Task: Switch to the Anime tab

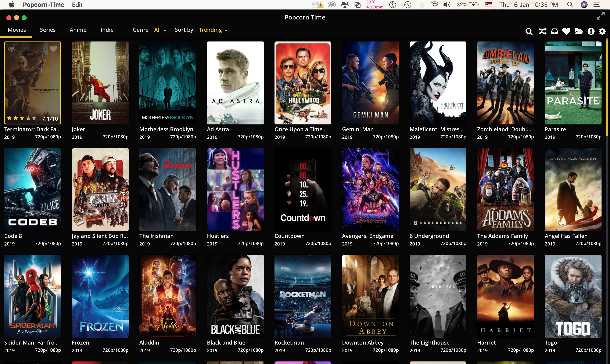Action: point(78,30)
